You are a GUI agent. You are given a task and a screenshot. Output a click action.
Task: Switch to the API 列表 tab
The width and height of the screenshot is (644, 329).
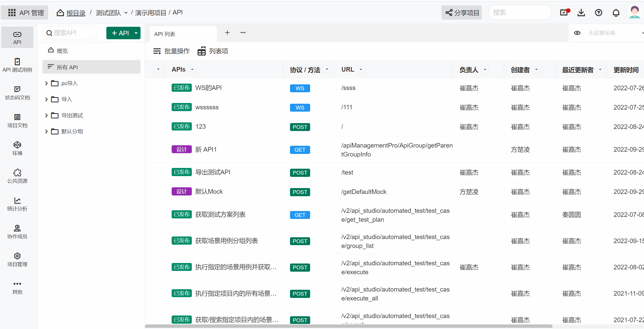point(165,34)
